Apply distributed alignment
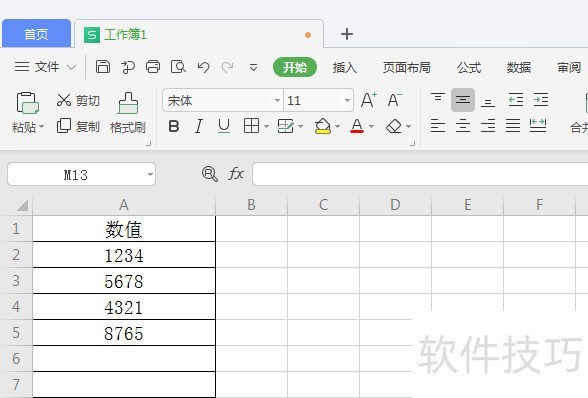Viewport: 588px width, 398px height. [x=538, y=126]
